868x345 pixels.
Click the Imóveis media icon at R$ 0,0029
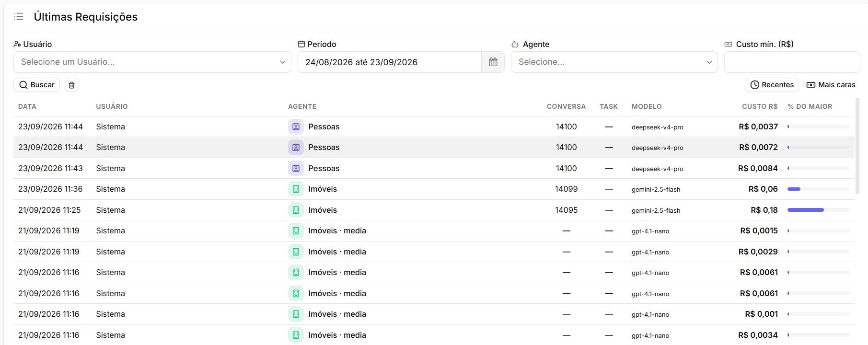(x=296, y=252)
